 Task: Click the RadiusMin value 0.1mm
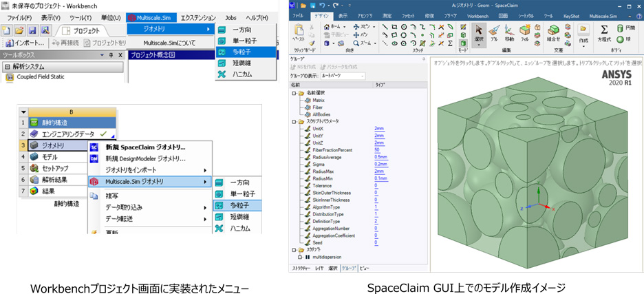380,178
